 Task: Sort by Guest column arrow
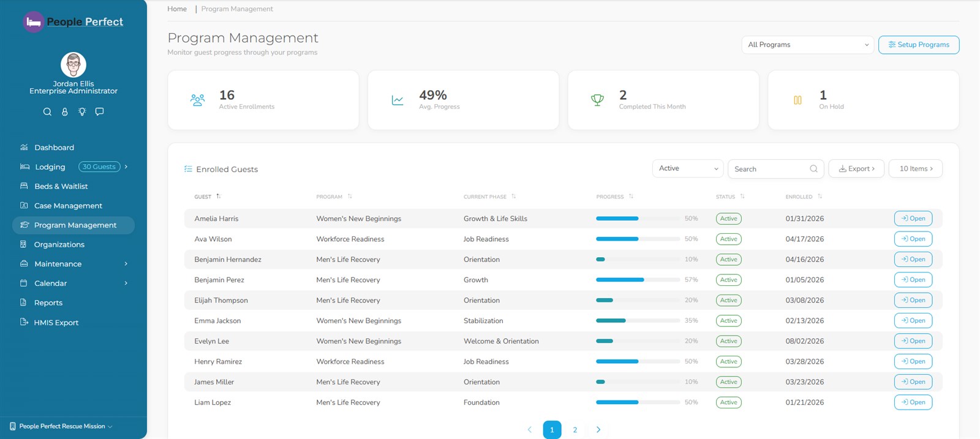tap(218, 197)
